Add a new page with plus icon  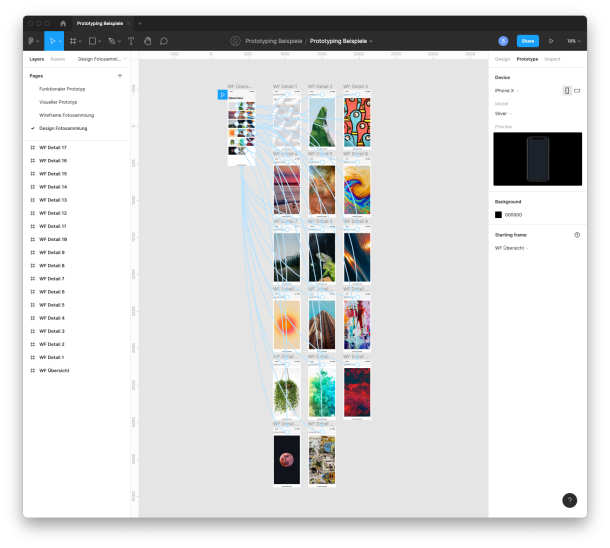point(120,76)
